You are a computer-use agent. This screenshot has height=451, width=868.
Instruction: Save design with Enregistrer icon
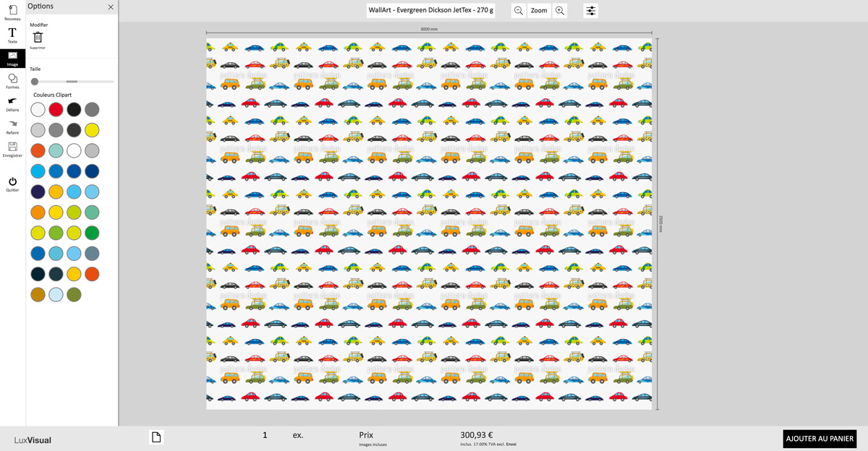click(x=12, y=147)
